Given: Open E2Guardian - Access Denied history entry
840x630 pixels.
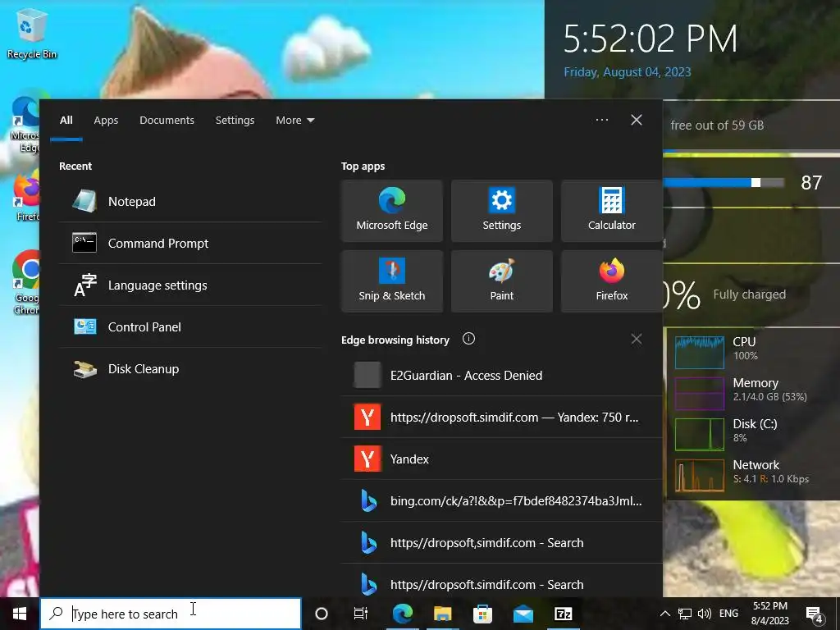Looking at the screenshot, I should coord(501,375).
